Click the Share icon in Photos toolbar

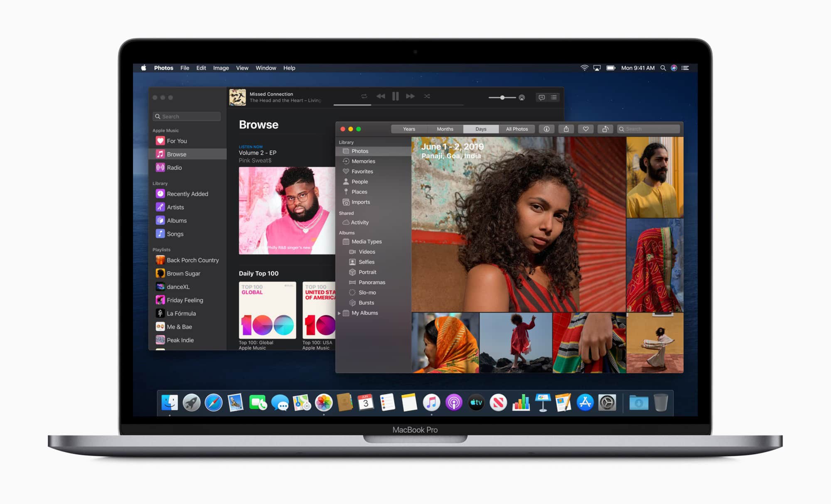click(x=566, y=129)
